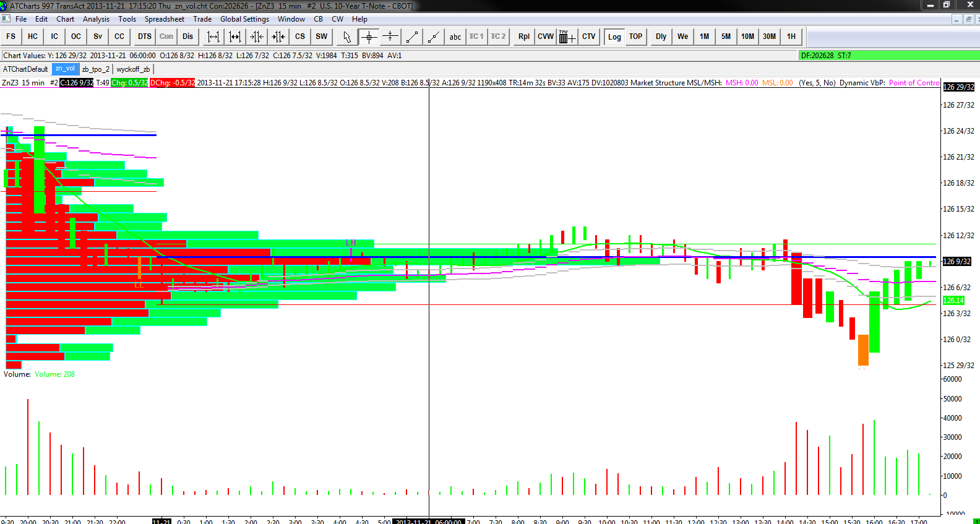Open the Chart menu

[x=66, y=19]
